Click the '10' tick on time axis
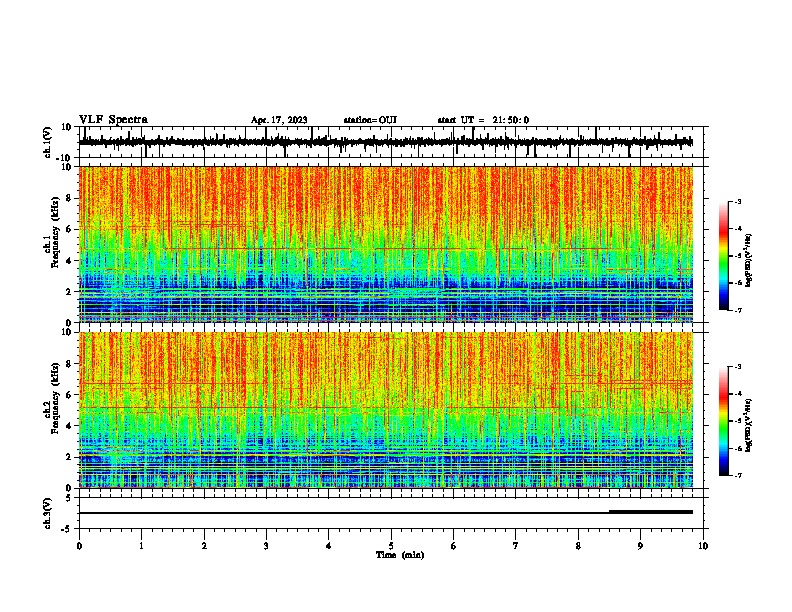Viewport: 792px width, 612px height. (x=703, y=546)
